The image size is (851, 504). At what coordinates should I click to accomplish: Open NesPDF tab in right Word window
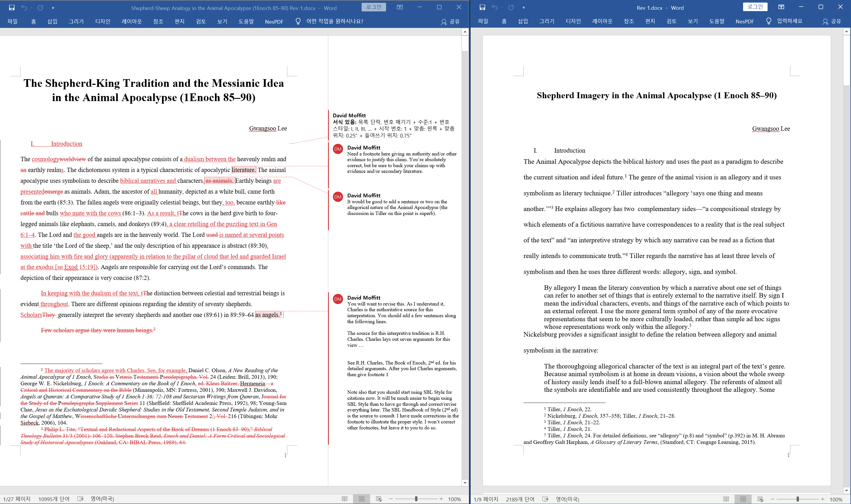(744, 21)
